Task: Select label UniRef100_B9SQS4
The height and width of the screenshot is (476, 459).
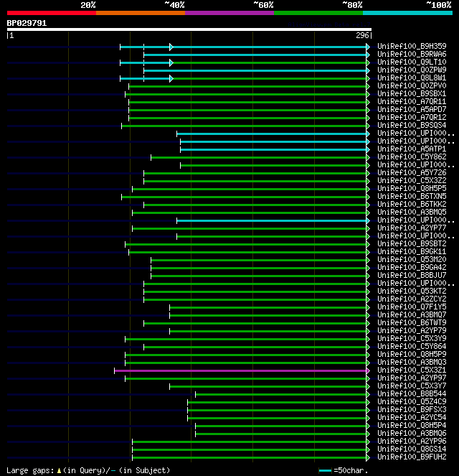Action: coord(412,125)
